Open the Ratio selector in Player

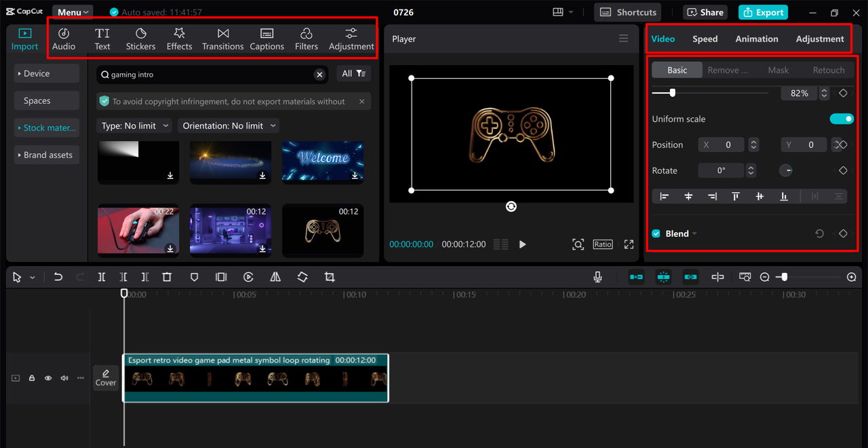(603, 244)
